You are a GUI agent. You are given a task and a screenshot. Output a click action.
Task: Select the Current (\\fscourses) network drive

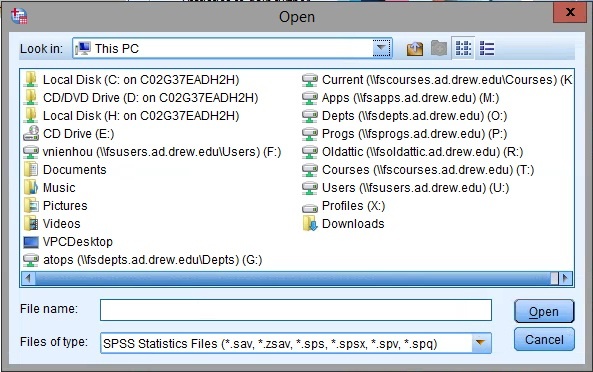(437, 80)
